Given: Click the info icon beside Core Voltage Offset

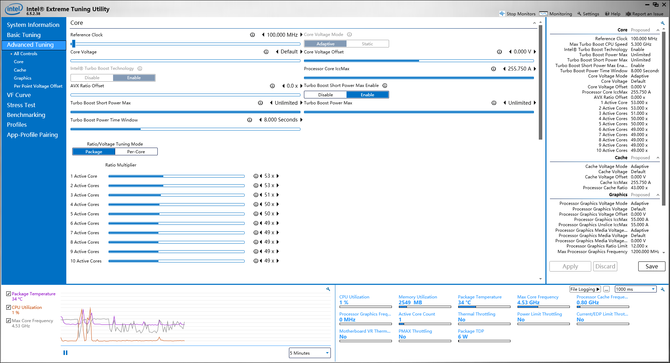Looking at the screenshot, I should [x=499, y=52].
